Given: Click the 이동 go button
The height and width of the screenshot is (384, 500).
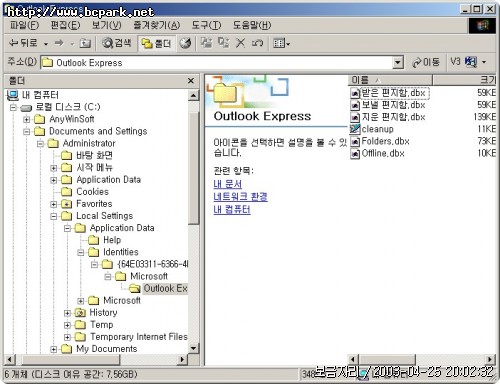Looking at the screenshot, I should click(426, 62).
